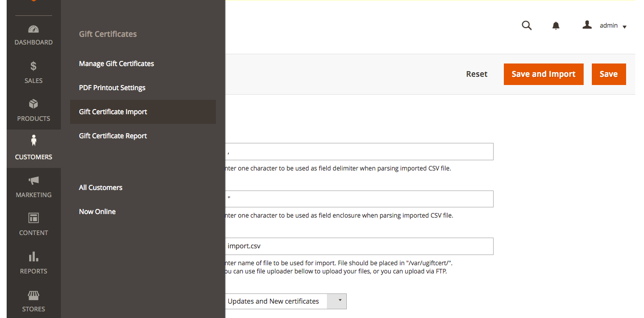Open the Stores storefront icon
The height and width of the screenshot is (318, 644).
pos(33,295)
